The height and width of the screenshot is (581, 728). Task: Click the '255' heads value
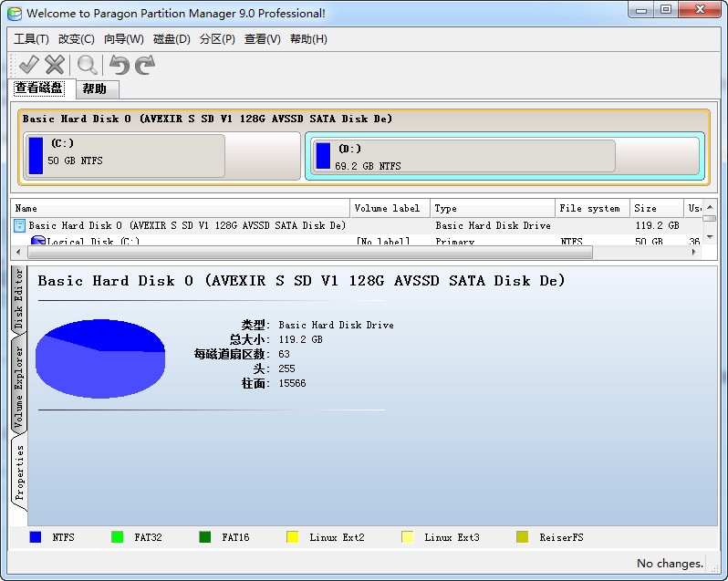click(286, 368)
